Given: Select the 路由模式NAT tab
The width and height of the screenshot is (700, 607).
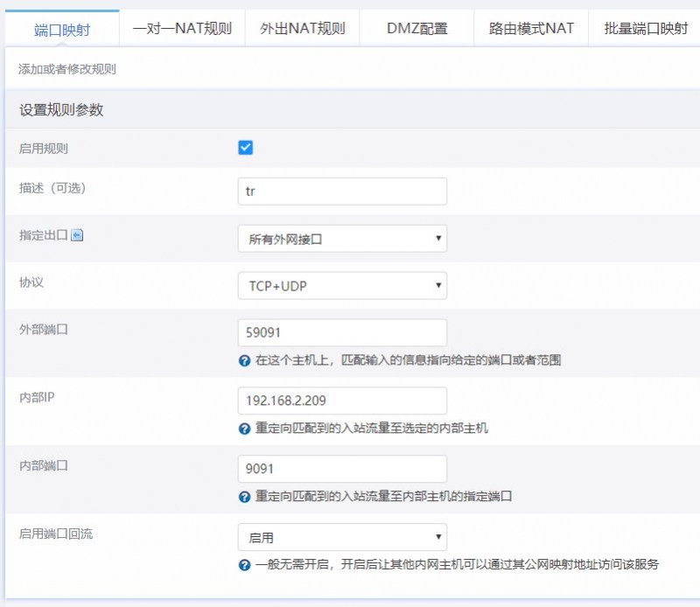Looking at the screenshot, I should (x=531, y=29).
